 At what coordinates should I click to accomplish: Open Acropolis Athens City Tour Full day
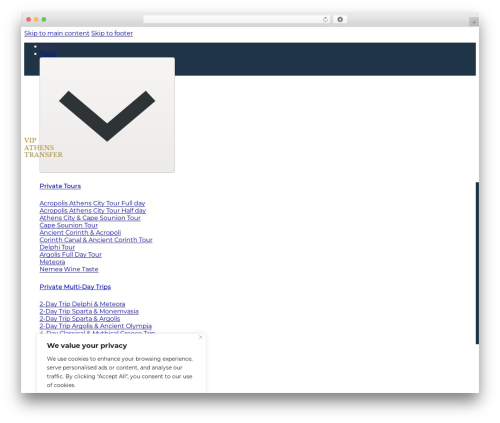(x=92, y=203)
